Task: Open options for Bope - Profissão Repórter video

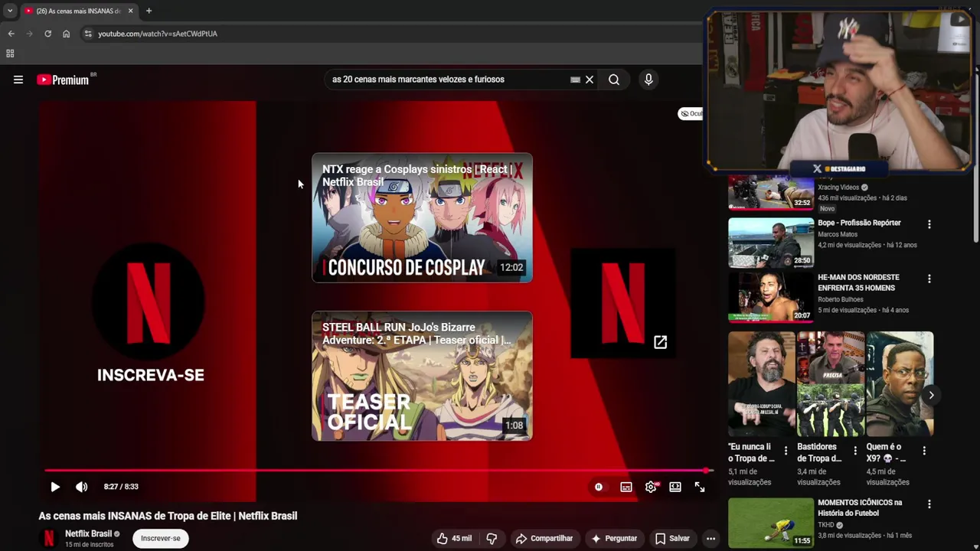Action: (x=929, y=224)
